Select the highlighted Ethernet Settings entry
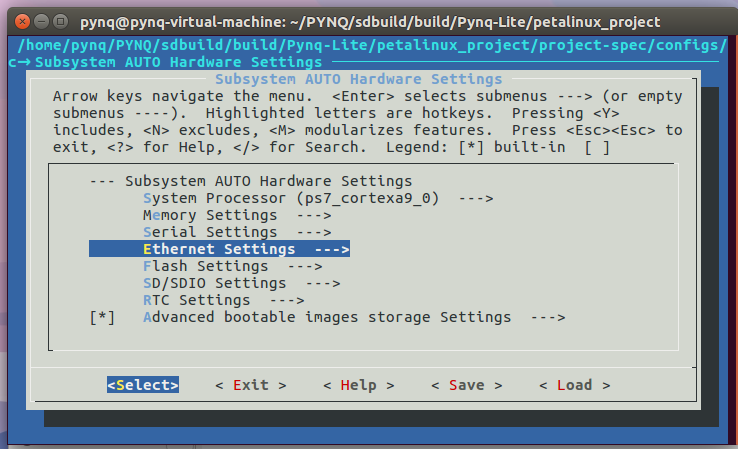This screenshot has height=449, width=738. coord(219,249)
